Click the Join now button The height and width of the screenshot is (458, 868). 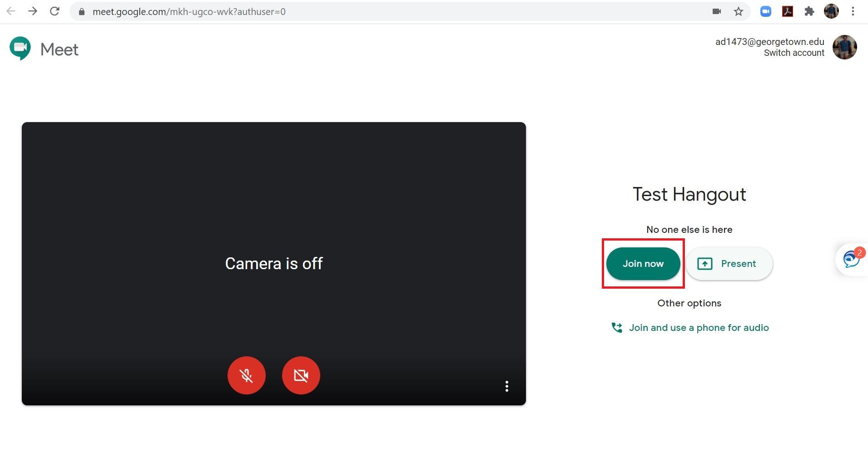pyautogui.click(x=643, y=264)
